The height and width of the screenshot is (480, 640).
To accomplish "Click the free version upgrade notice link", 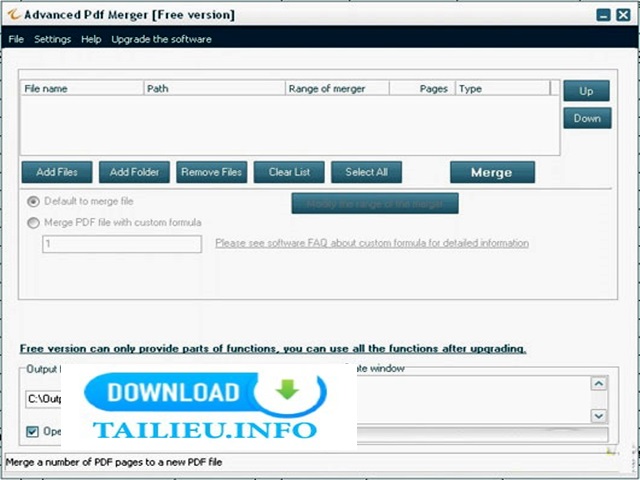I will (273, 349).
